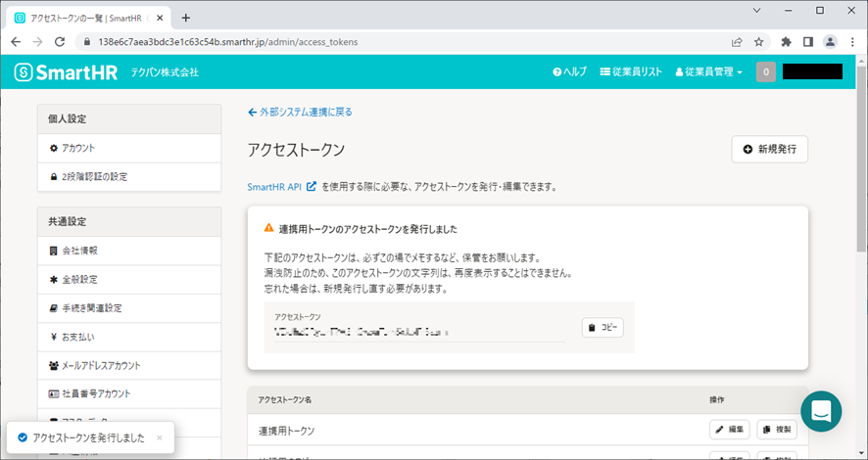Go back via 外部システム連携に戻る link
Screen dimensions: 868x460
300,112
